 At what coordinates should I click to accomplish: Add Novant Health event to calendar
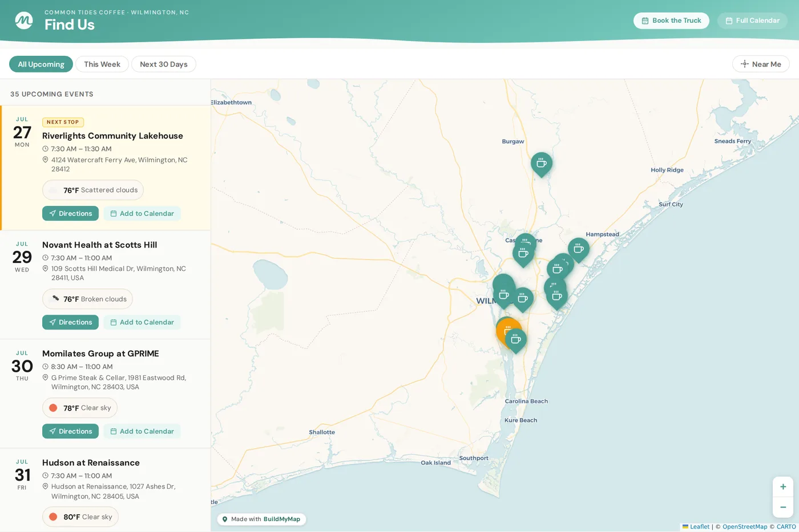pos(142,322)
